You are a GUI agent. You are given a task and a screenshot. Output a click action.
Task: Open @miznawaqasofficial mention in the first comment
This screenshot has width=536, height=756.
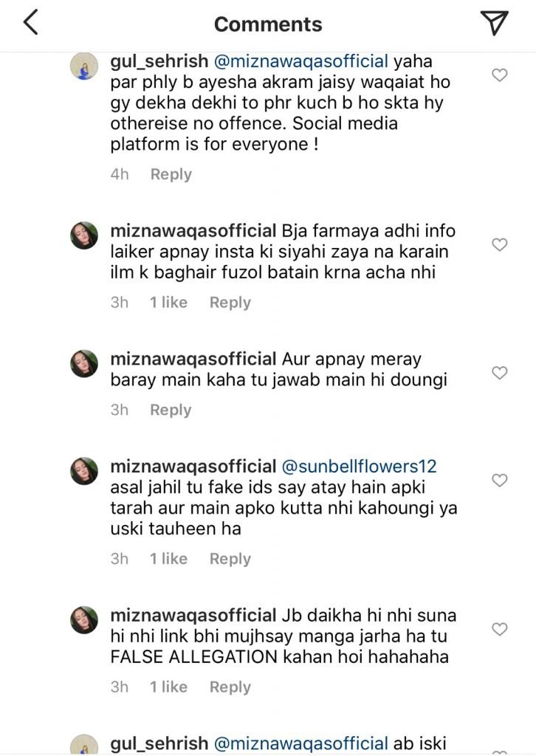pyautogui.click(x=300, y=62)
